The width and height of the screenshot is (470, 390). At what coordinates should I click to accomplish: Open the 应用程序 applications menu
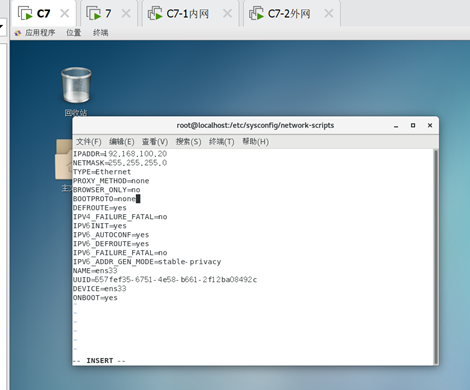click(40, 33)
